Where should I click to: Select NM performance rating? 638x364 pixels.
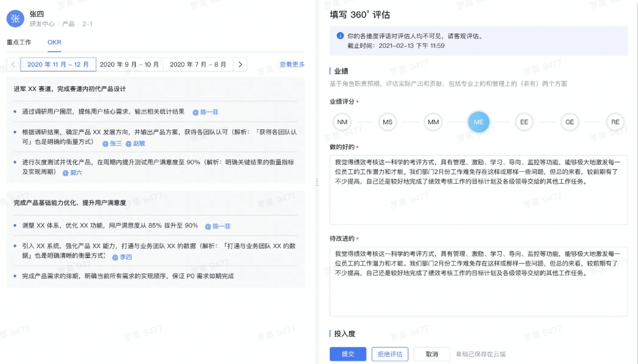coord(342,122)
